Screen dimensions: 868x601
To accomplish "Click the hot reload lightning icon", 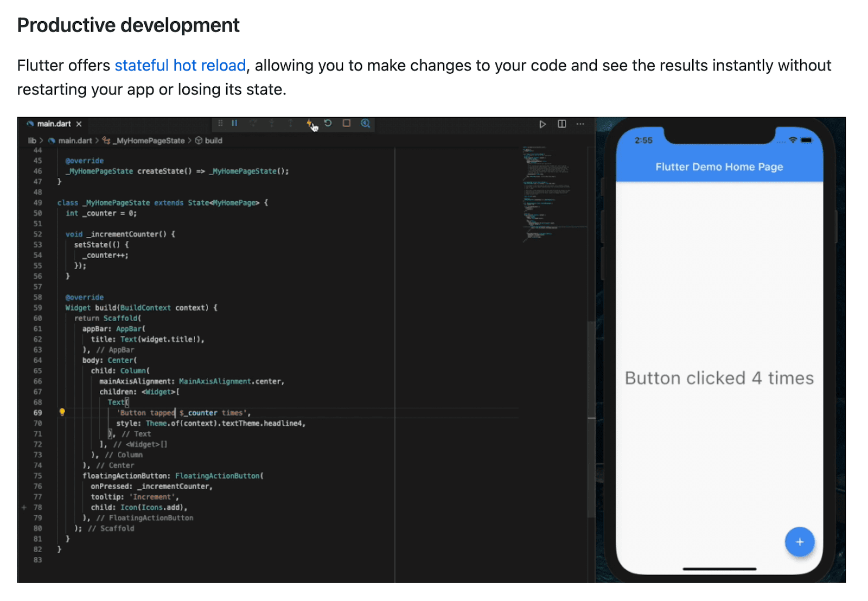I will [309, 124].
